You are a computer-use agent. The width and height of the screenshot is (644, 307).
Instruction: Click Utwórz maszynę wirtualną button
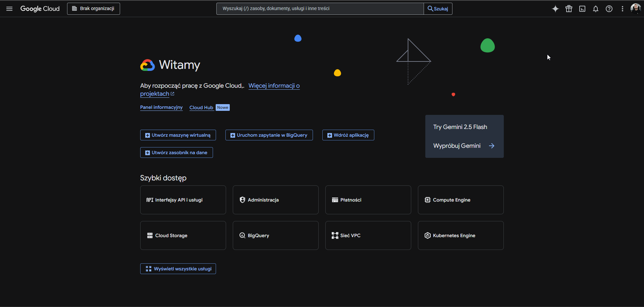[x=178, y=135]
